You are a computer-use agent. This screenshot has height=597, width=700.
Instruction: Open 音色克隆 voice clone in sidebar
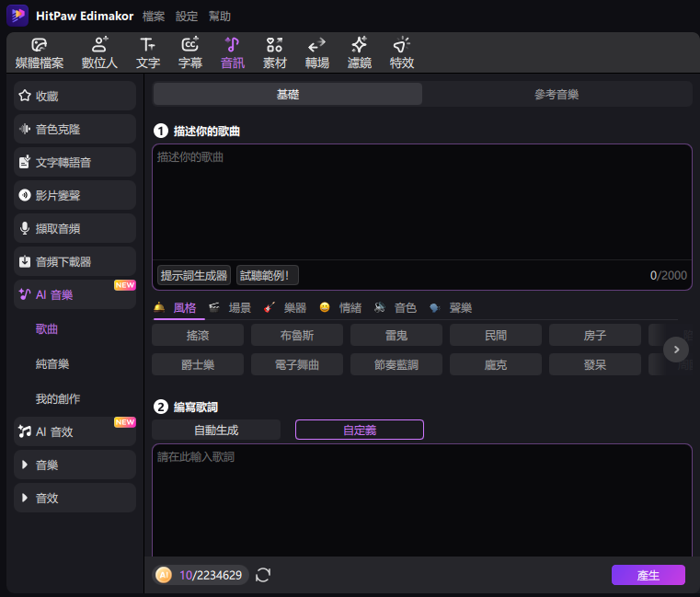(75, 129)
